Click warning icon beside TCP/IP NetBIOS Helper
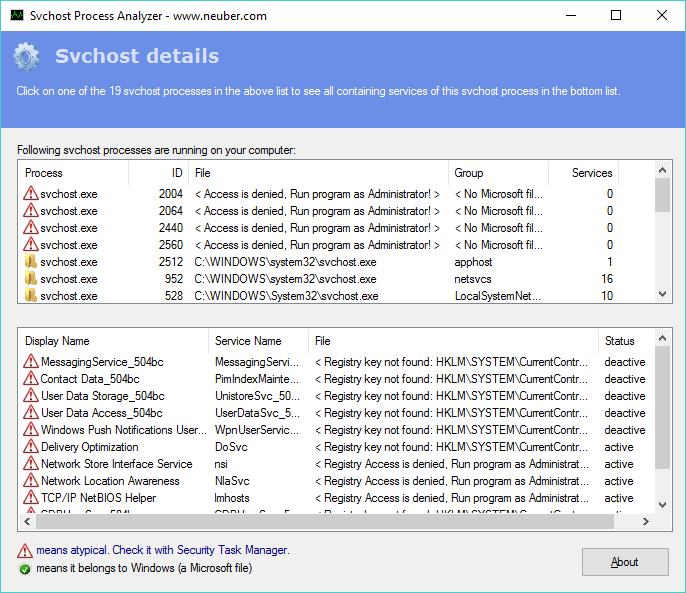This screenshot has width=686, height=593. [x=31, y=498]
